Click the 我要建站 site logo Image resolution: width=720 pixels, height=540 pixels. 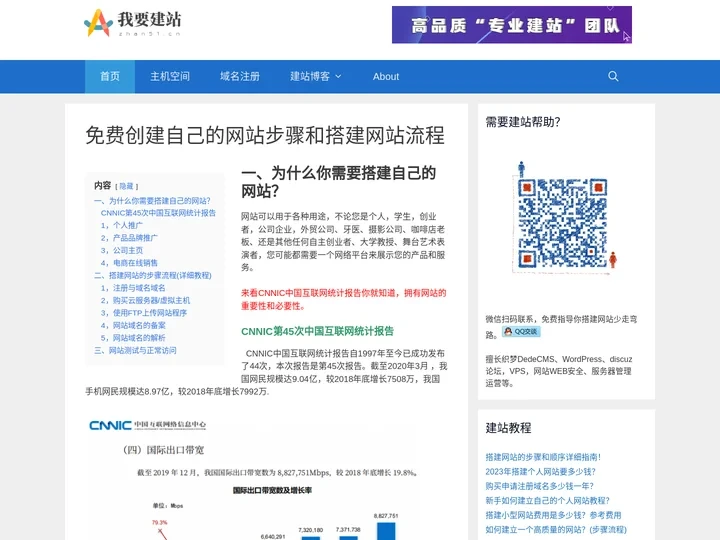click(x=133, y=23)
